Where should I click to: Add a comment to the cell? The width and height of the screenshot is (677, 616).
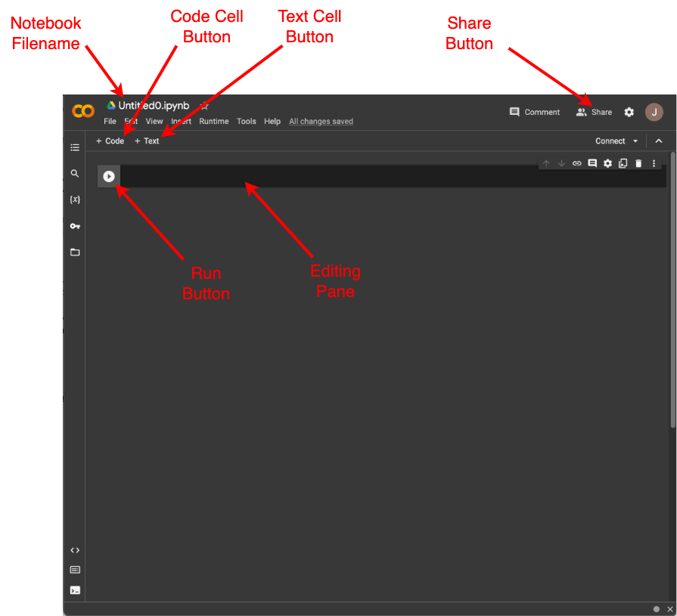click(592, 163)
